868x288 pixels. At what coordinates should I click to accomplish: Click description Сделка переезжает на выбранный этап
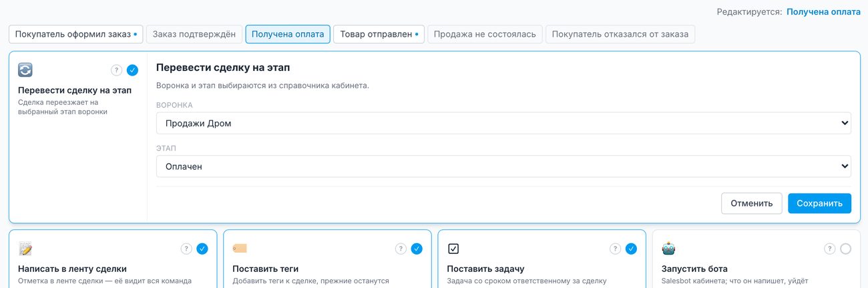tap(63, 107)
